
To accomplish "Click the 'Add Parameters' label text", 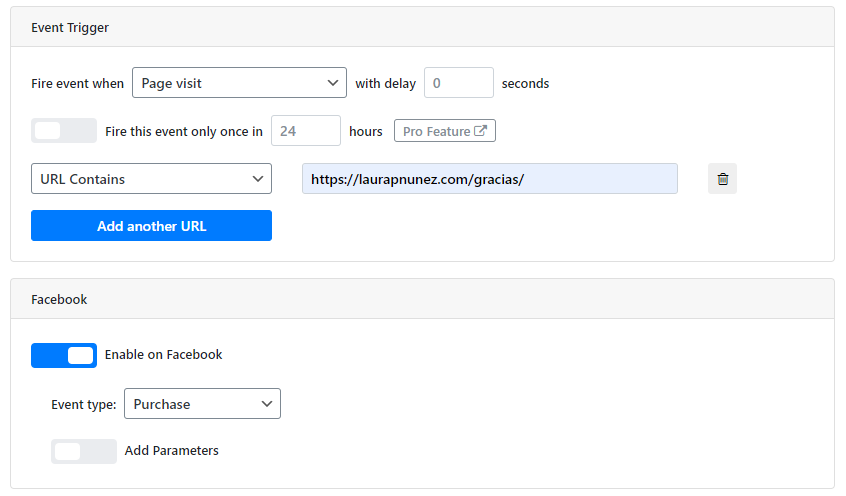I will [x=172, y=451].
